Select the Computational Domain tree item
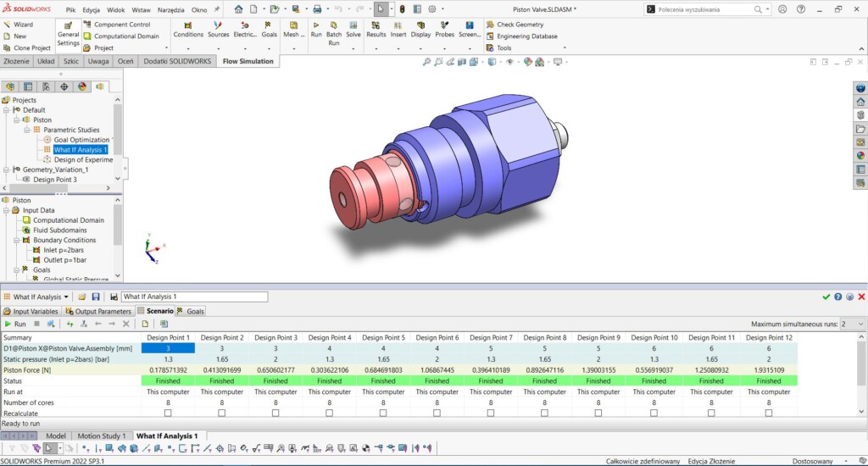The height and width of the screenshot is (466, 868). pyautogui.click(x=68, y=220)
